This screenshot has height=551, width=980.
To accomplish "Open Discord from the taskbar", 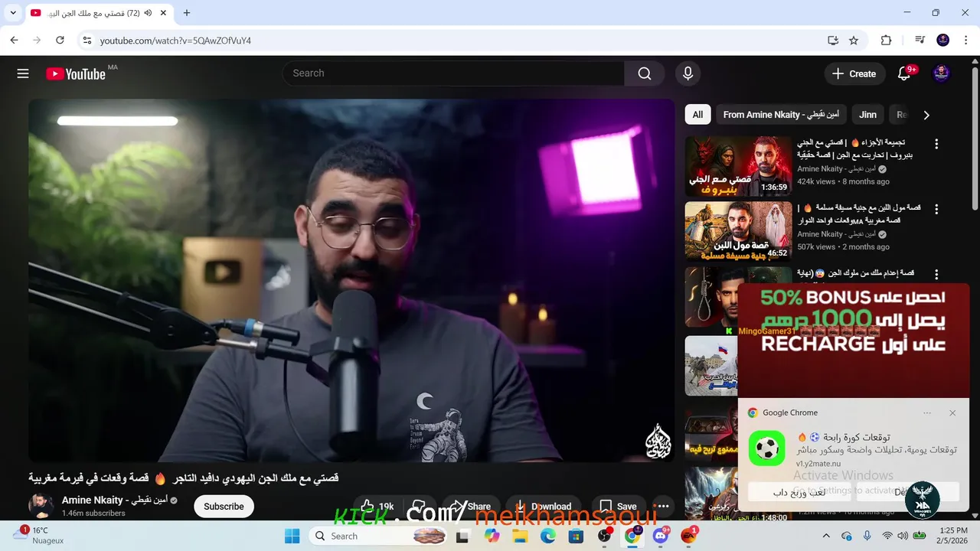I will pyautogui.click(x=661, y=536).
